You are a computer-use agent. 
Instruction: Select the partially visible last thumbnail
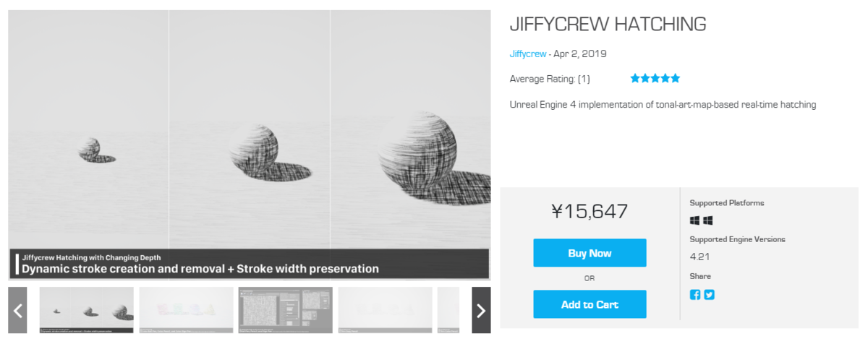448,310
